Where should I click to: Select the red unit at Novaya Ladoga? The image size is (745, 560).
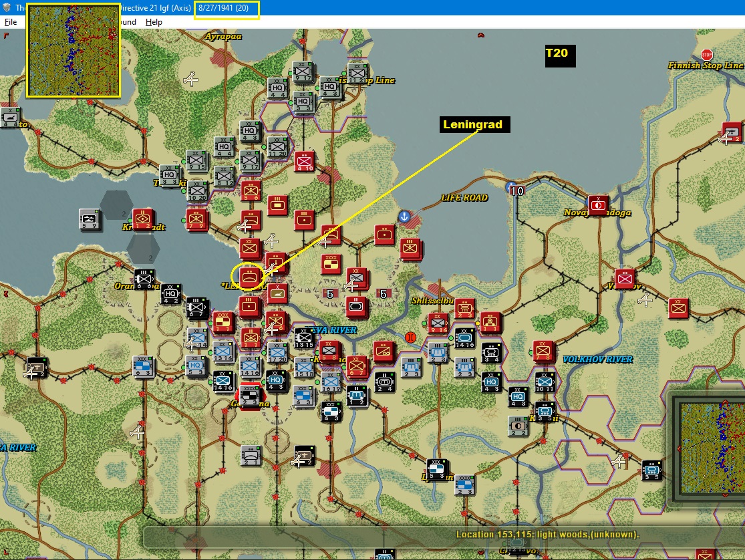point(599,205)
